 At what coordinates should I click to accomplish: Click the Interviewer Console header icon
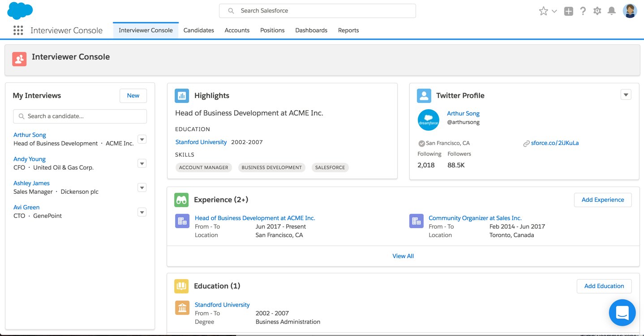pos(19,59)
